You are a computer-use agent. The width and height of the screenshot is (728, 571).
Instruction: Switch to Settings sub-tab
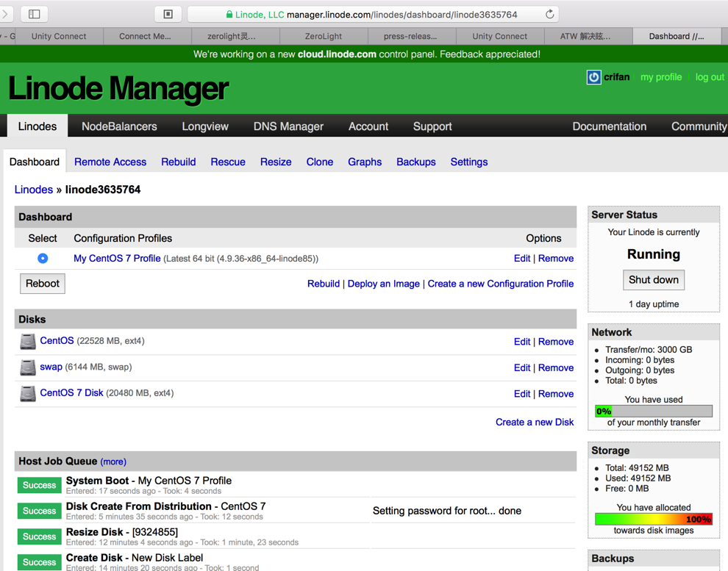pyautogui.click(x=469, y=162)
